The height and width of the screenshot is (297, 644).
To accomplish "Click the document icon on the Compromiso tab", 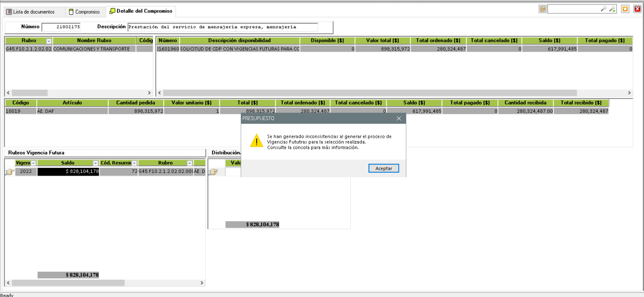I will tap(71, 12).
